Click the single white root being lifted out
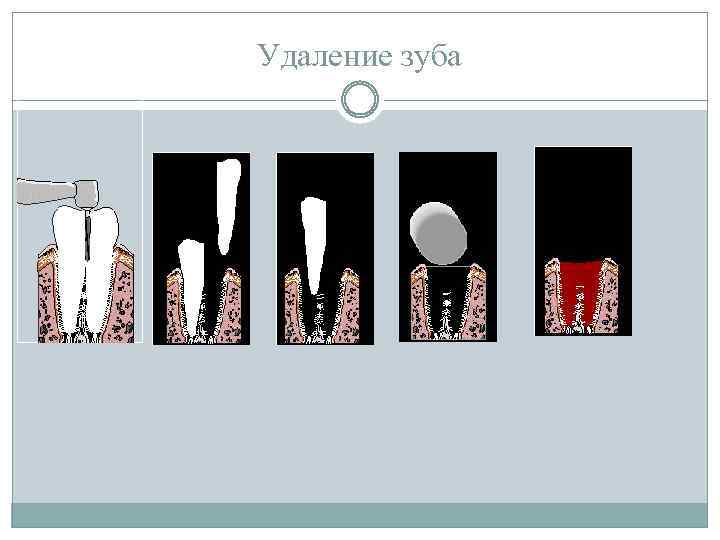This screenshot has height=540, width=720. [314, 245]
